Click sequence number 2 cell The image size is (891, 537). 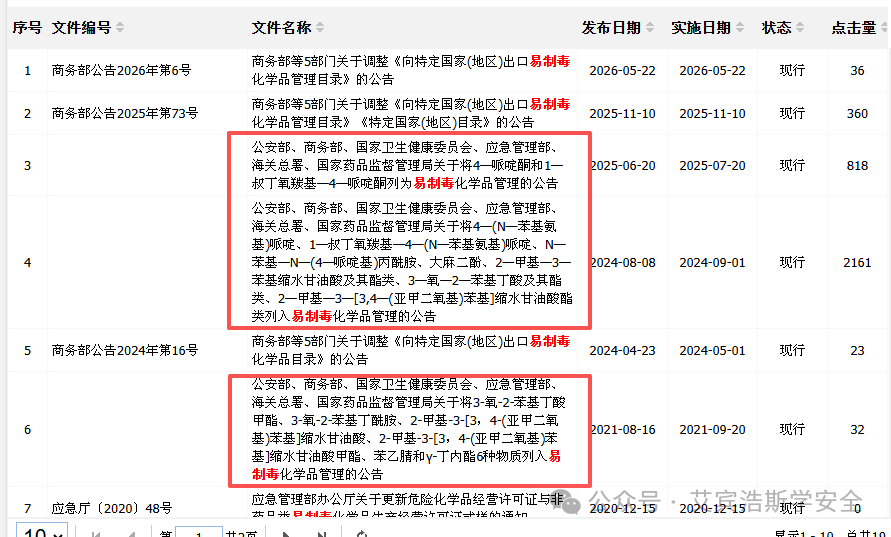27,113
